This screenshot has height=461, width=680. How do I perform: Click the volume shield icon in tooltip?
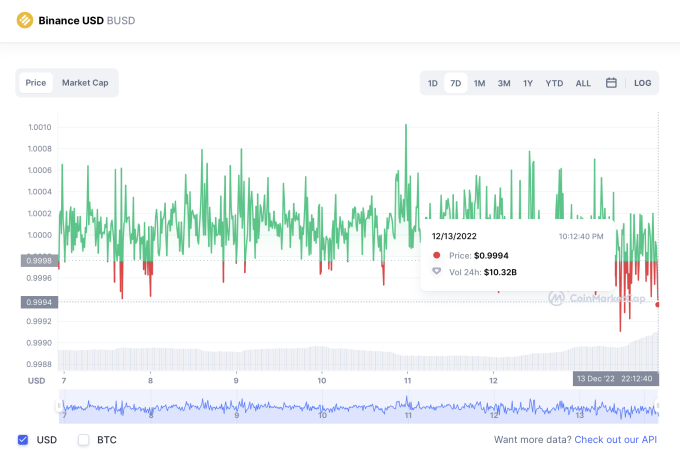click(436, 271)
